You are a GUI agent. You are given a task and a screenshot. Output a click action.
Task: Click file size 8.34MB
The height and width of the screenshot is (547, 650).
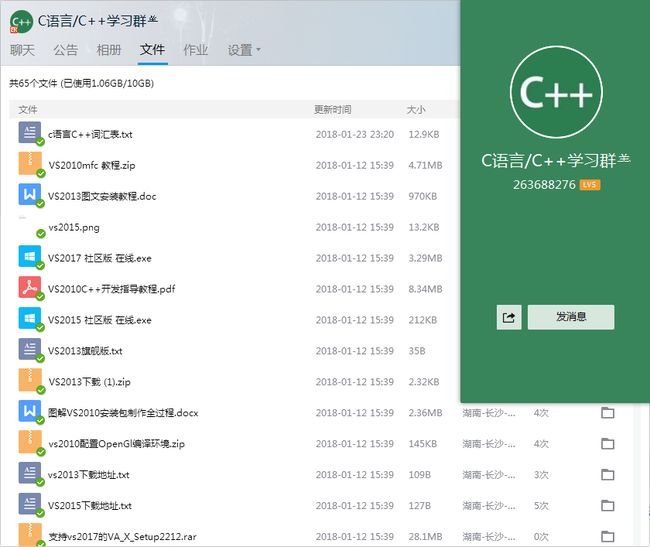point(425,289)
